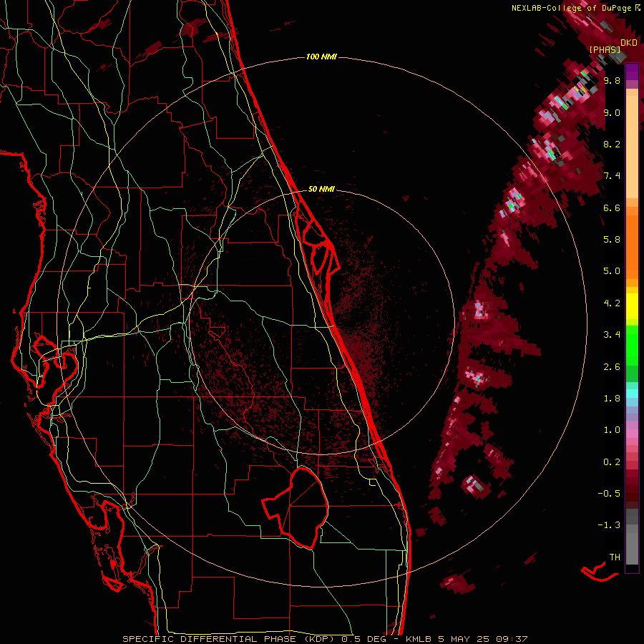The width and height of the screenshot is (644, 644).
Task: Click the [PHAS] label above the scale
Action: [605, 49]
